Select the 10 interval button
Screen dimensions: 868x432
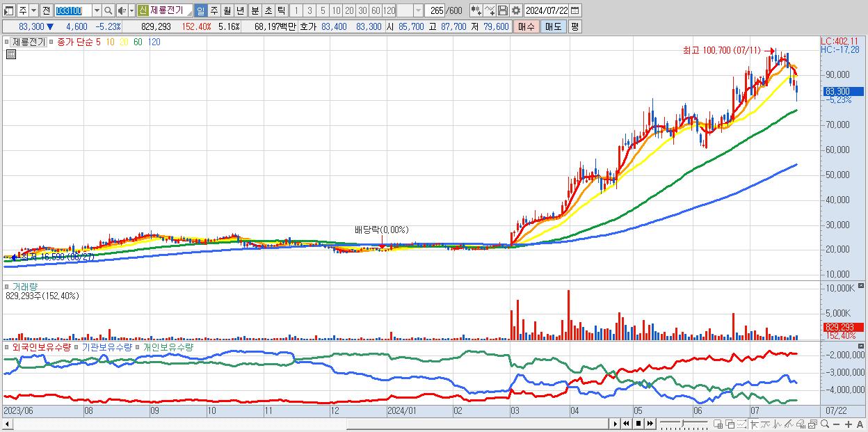coord(336,10)
